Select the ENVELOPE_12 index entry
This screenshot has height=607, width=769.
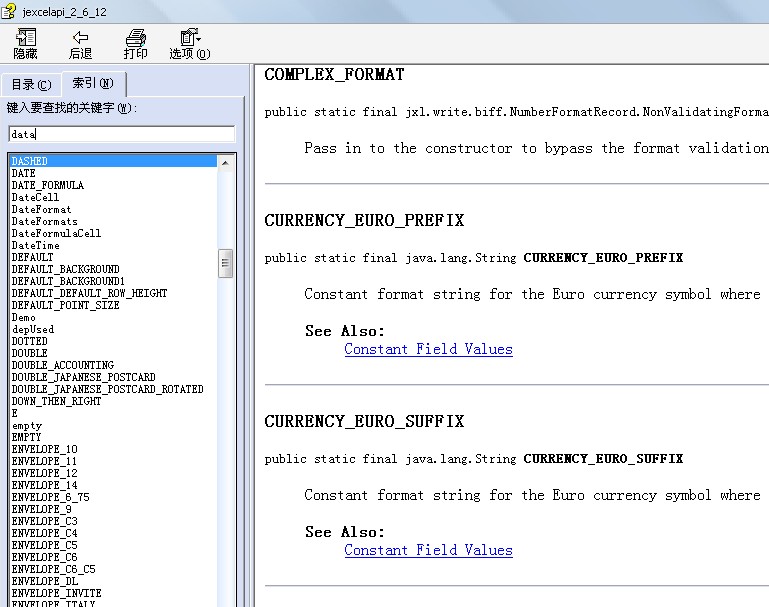tap(45, 474)
